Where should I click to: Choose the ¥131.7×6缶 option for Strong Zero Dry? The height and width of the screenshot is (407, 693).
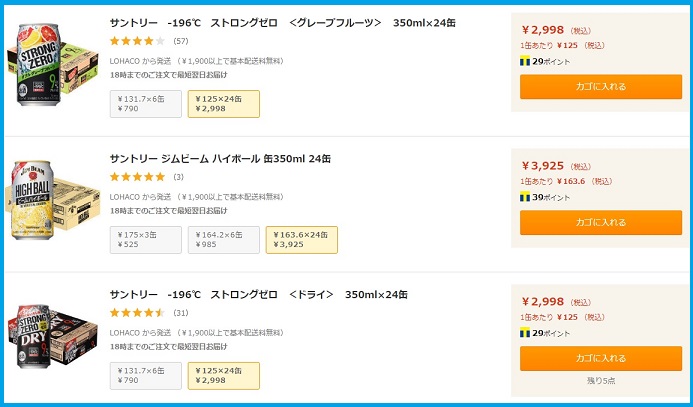point(146,376)
